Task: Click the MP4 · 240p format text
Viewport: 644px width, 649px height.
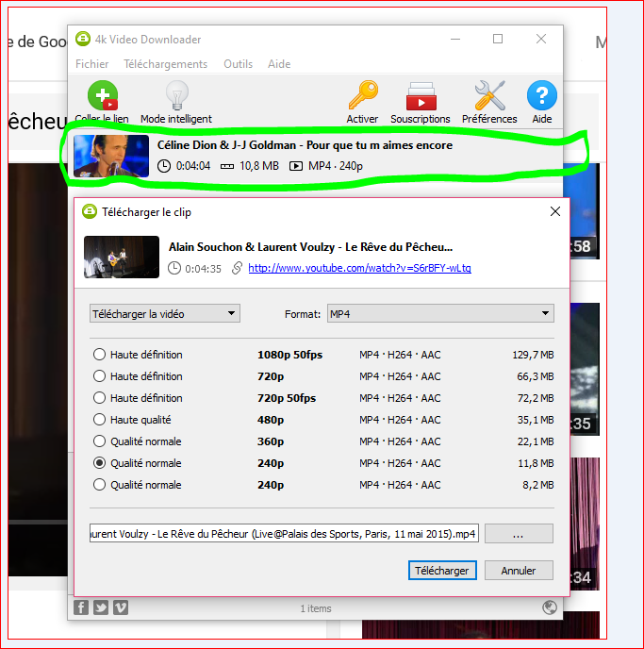Action: coord(336,166)
